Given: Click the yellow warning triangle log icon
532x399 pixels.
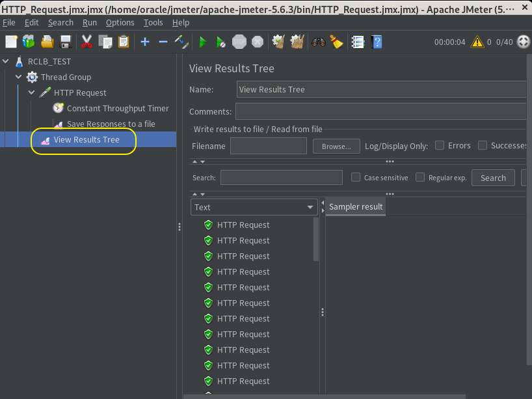Looking at the screenshot, I should click(477, 42).
